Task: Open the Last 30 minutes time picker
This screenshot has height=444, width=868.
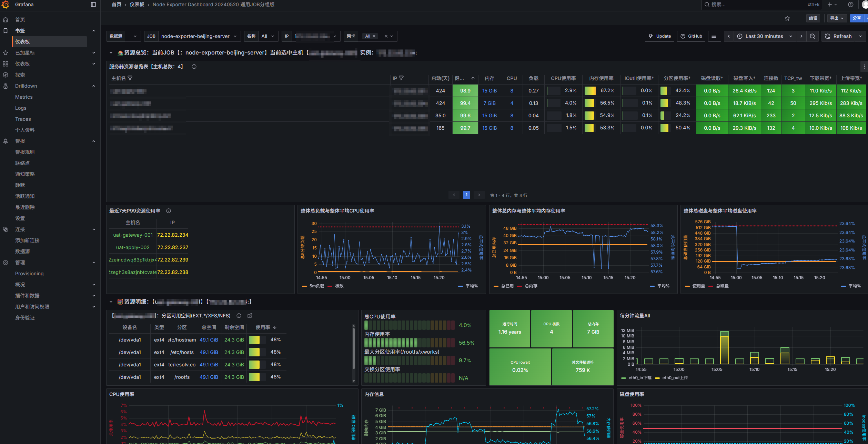Action: [x=764, y=36]
